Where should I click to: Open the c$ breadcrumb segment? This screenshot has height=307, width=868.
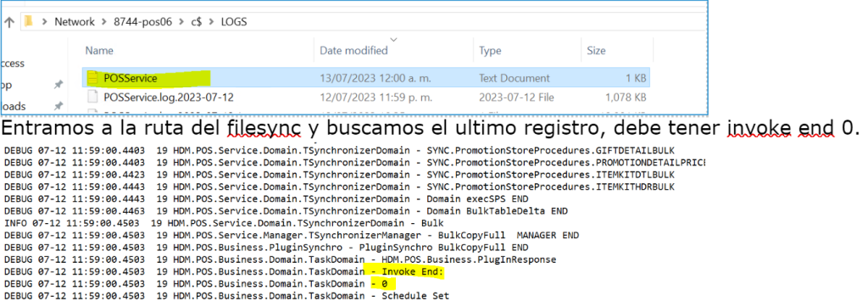(198, 22)
